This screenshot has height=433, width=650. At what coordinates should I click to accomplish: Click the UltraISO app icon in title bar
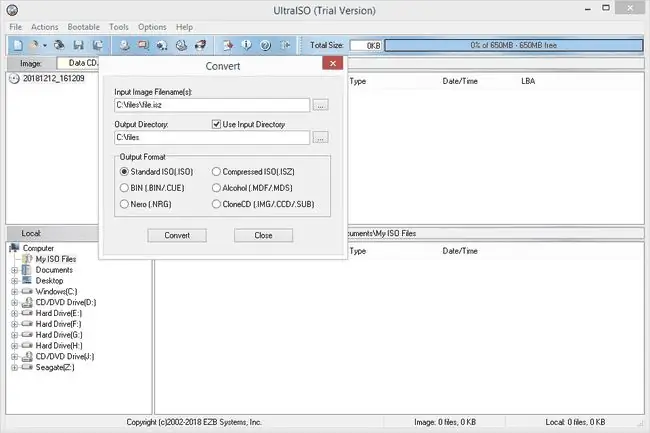pyautogui.click(x=12, y=10)
